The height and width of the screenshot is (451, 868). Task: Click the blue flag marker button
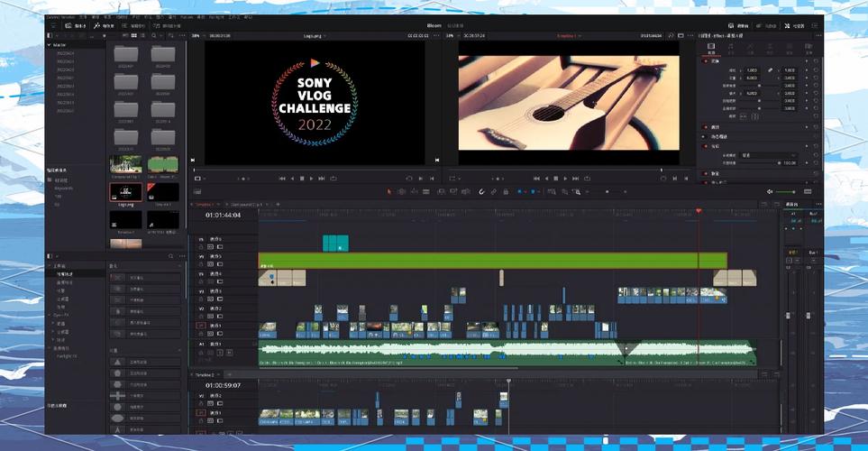520,192
